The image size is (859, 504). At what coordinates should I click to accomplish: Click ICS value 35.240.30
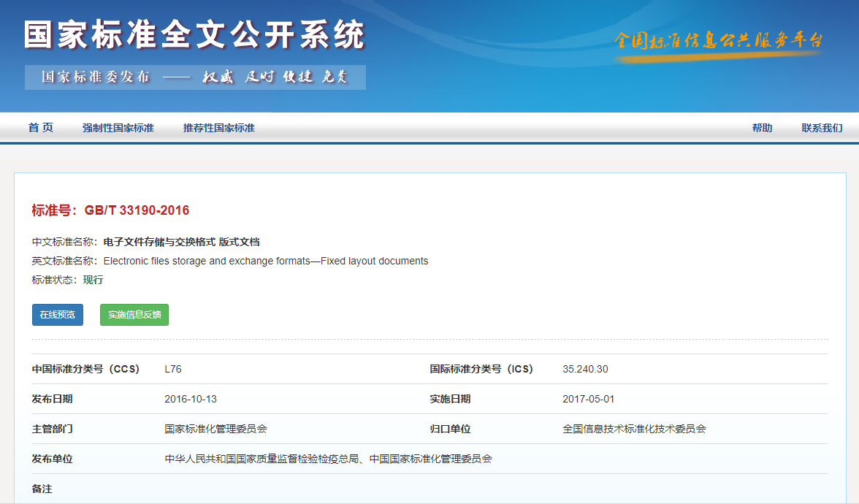(x=585, y=370)
